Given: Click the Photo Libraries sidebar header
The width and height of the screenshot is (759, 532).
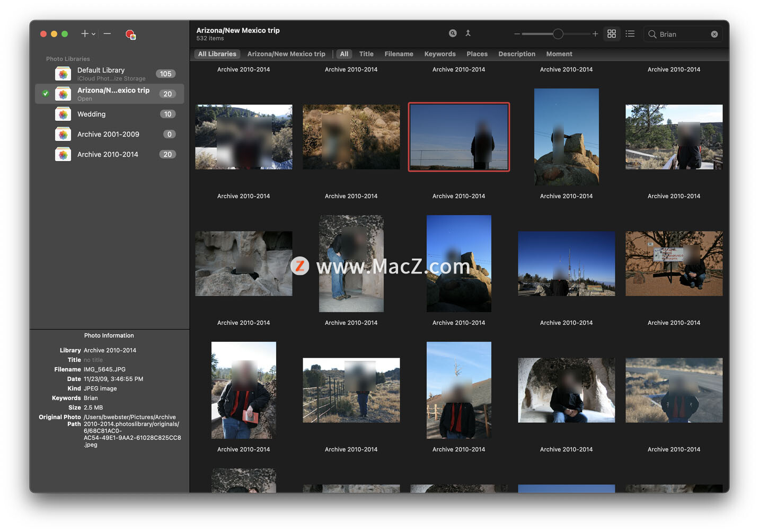Looking at the screenshot, I should (x=68, y=59).
